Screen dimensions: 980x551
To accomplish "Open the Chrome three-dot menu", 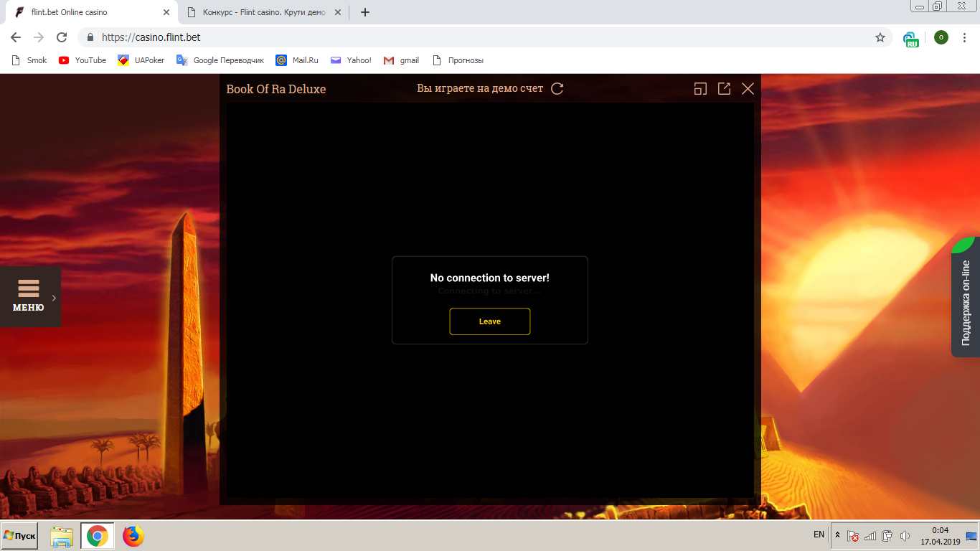I will 965,37.
